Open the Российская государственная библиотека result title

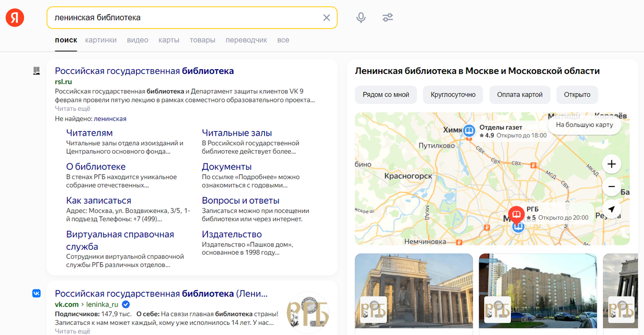(144, 71)
